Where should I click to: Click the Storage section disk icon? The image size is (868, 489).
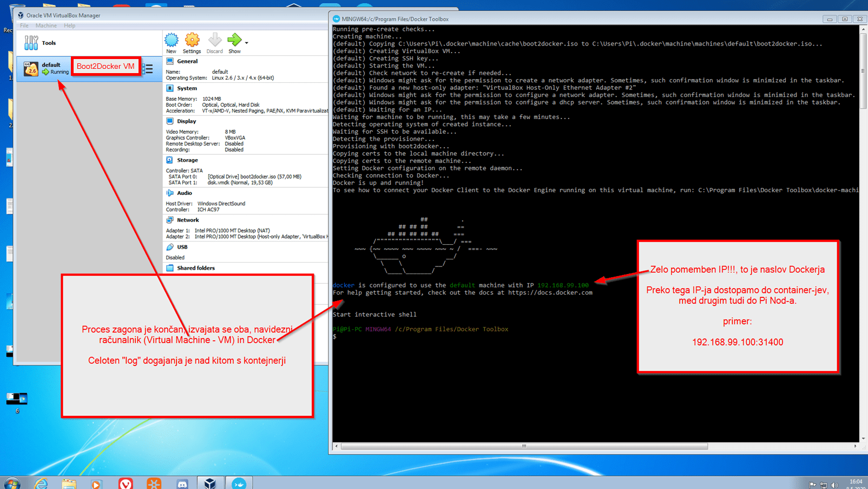170,160
